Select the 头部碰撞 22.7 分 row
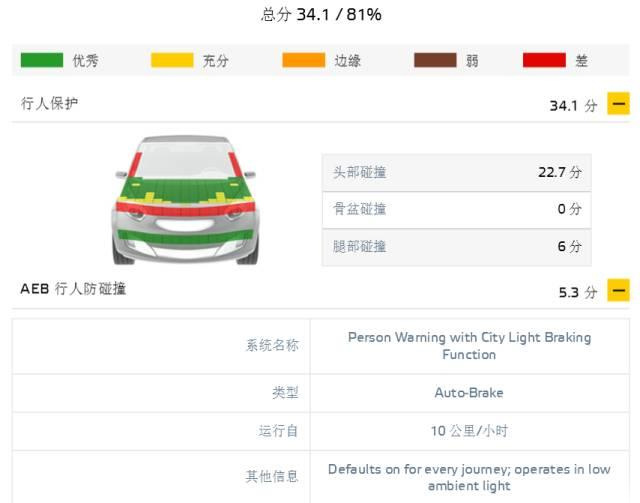The height and width of the screenshot is (503, 640). (x=457, y=172)
